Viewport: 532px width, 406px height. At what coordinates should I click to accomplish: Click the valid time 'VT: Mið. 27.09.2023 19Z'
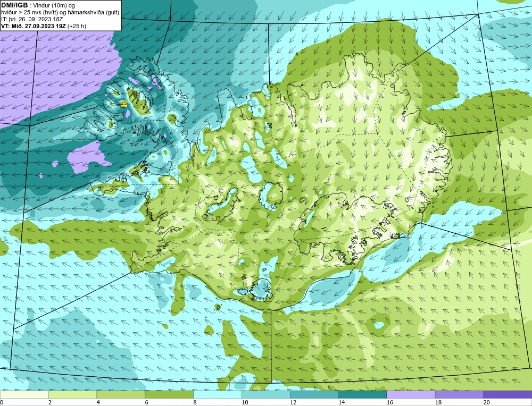(x=34, y=26)
